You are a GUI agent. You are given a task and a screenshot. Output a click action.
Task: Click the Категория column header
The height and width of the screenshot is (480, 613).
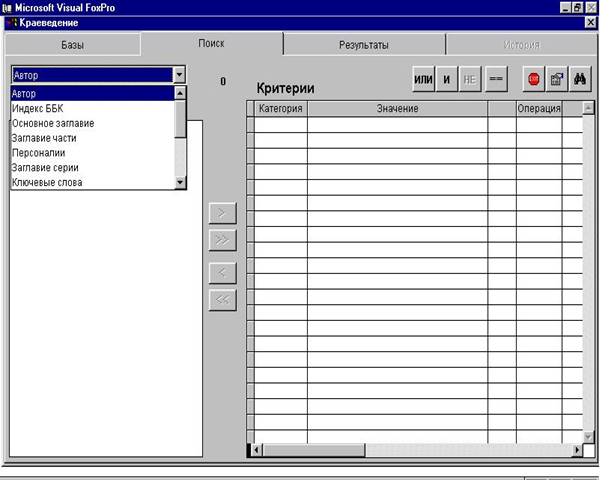280,108
